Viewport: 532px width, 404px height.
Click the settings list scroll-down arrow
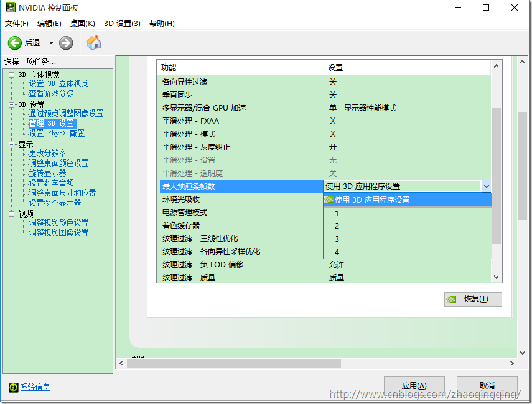496,277
